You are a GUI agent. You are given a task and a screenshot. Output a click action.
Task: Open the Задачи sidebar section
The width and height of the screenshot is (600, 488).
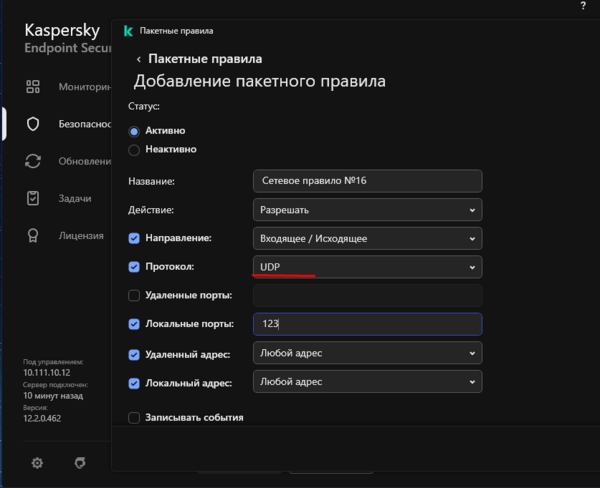click(x=75, y=198)
